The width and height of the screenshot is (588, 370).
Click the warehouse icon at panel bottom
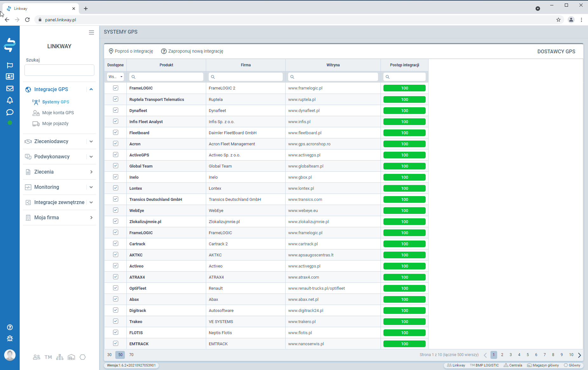coord(71,357)
